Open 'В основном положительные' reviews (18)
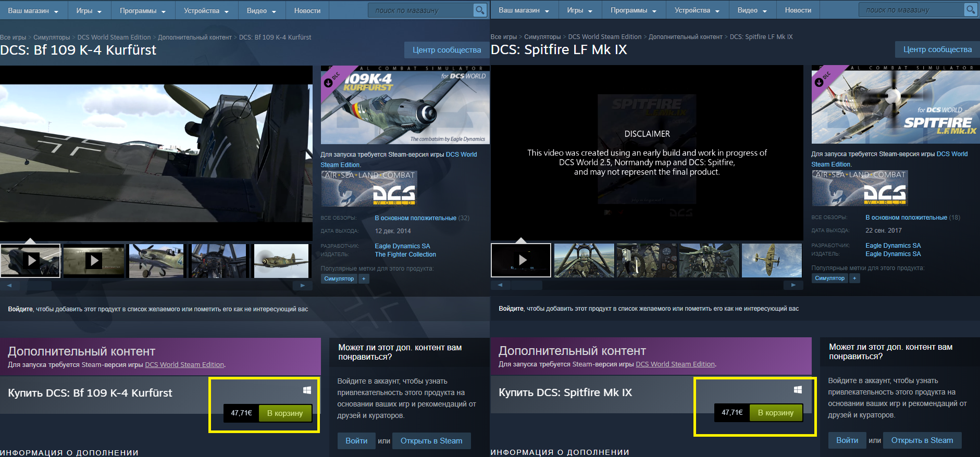This screenshot has height=457, width=980. coord(907,218)
